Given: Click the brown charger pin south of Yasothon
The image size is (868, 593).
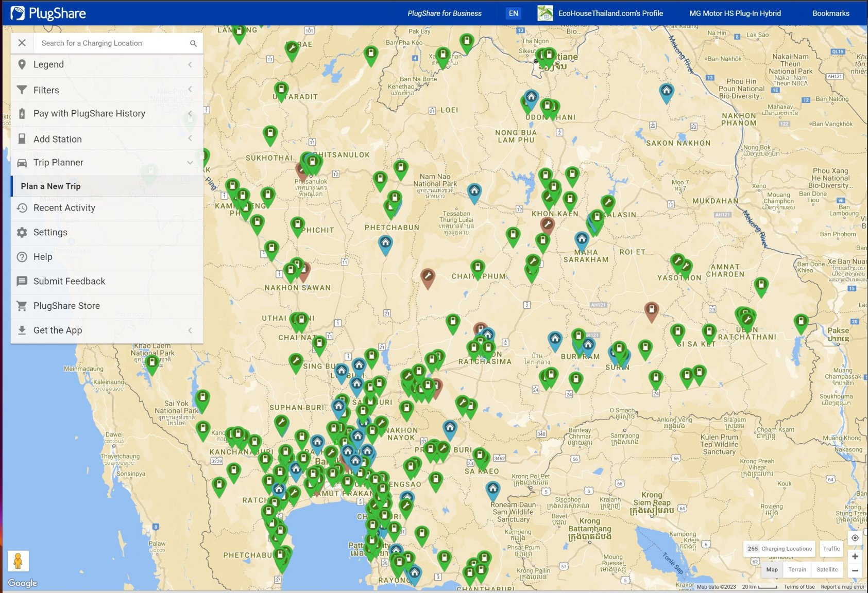Looking at the screenshot, I should tap(652, 311).
